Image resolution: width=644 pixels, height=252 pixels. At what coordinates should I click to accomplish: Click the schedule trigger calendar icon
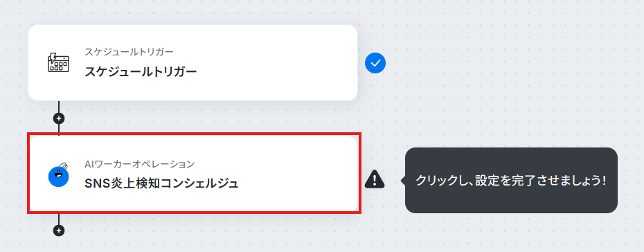tap(58, 63)
